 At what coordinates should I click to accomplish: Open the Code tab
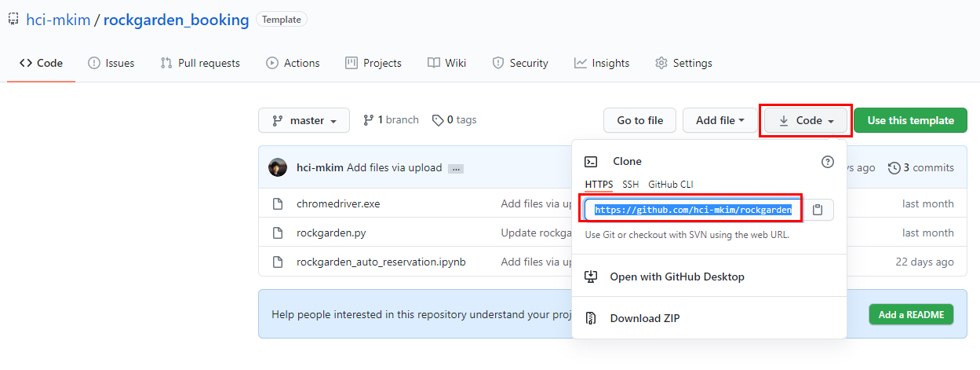click(x=42, y=63)
